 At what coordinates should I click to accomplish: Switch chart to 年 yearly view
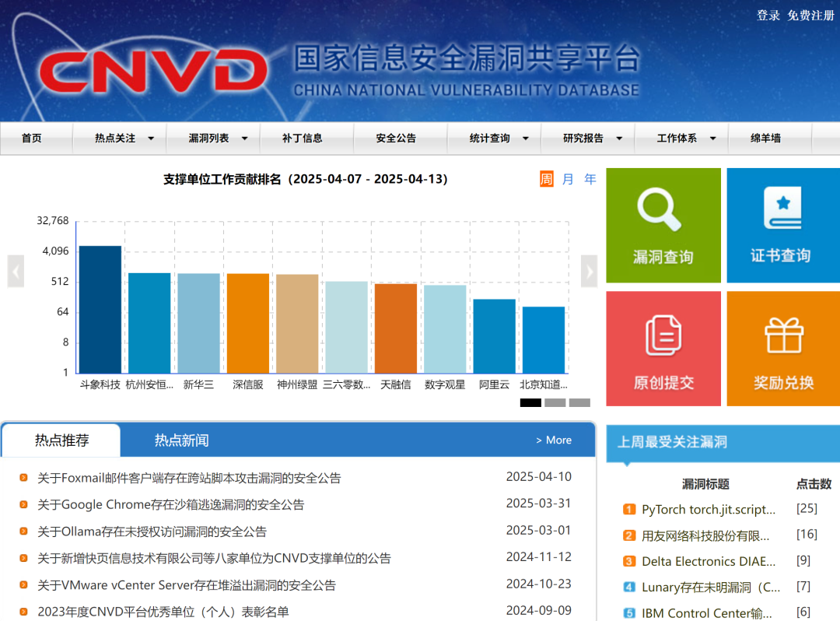click(x=590, y=179)
